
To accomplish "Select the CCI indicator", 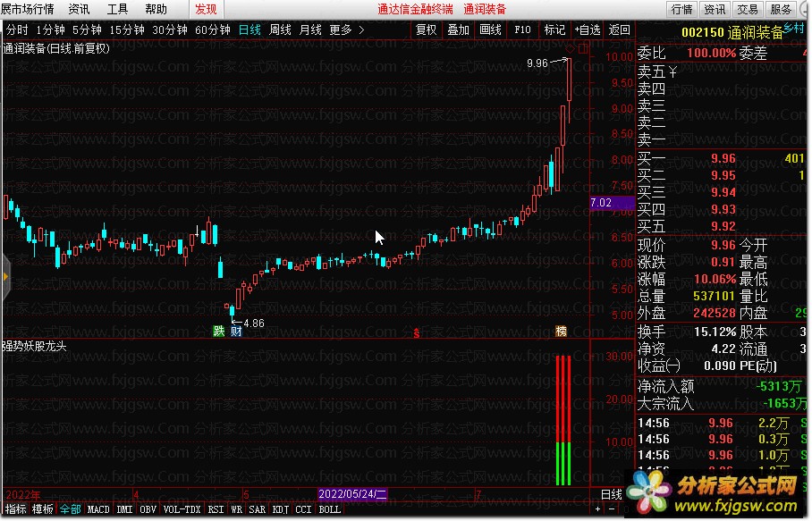I will [303, 509].
